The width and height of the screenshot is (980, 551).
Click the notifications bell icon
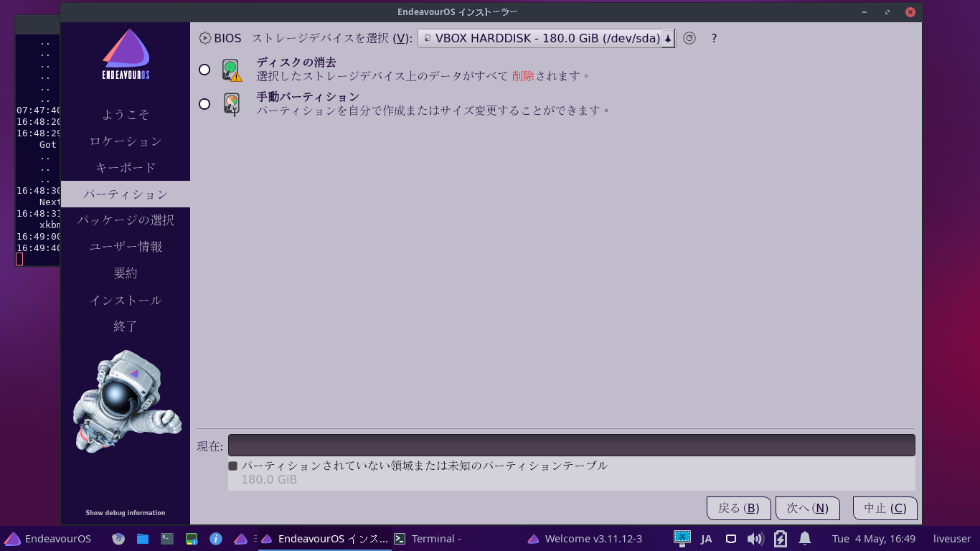[x=805, y=539]
